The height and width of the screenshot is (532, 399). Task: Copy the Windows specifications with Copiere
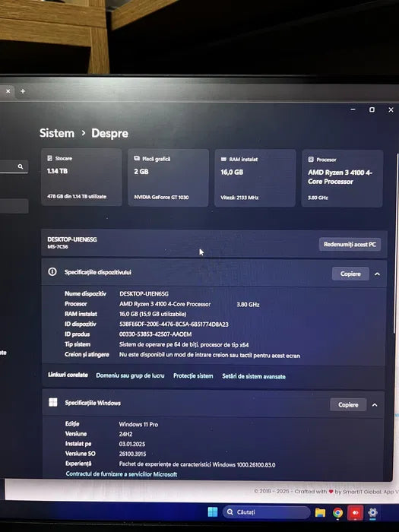coord(348,404)
